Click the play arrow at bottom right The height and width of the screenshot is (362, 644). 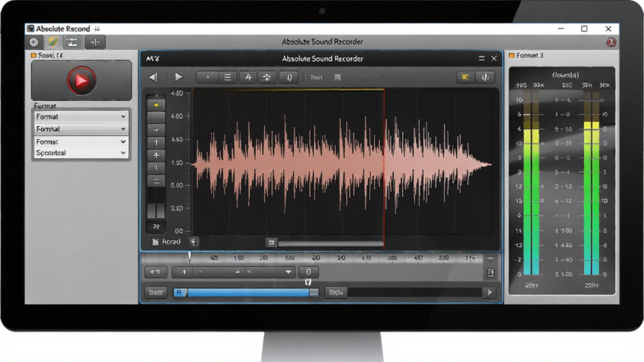489,293
